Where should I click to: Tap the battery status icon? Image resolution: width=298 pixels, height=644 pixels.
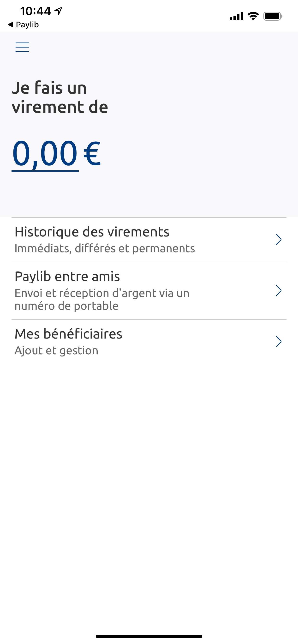(x=273, y=16)
